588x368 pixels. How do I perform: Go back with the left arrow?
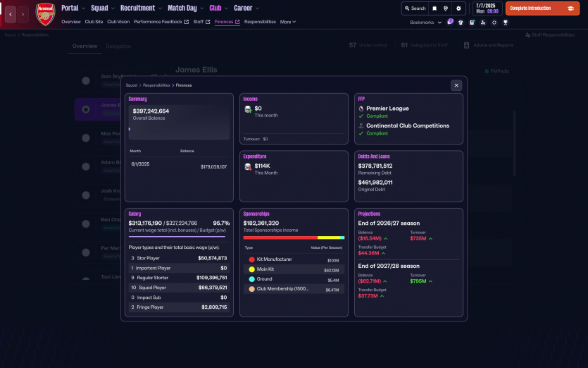(x=11, y=13)
